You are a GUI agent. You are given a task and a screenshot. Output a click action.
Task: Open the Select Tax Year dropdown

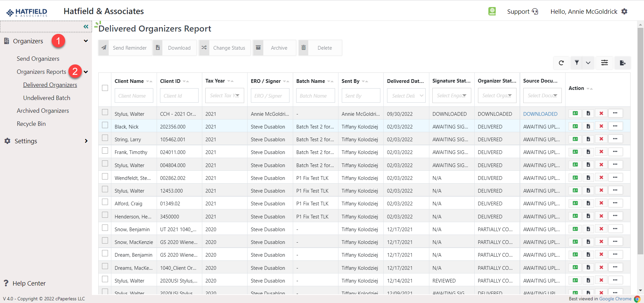224,95
